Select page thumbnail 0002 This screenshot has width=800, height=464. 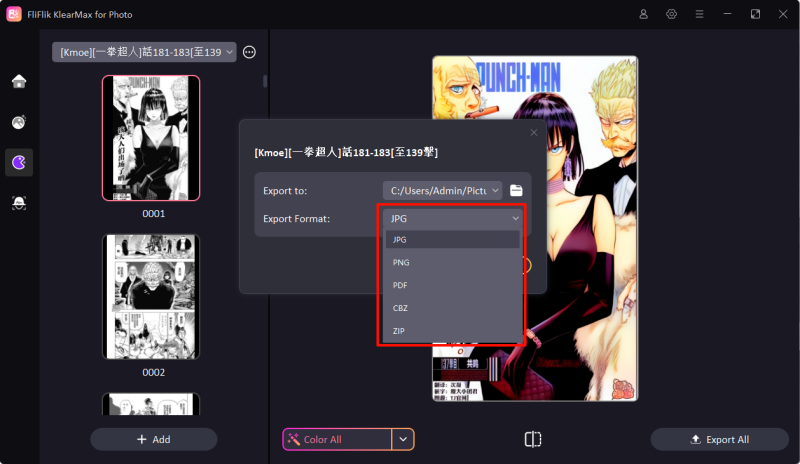tap(151, 297)
